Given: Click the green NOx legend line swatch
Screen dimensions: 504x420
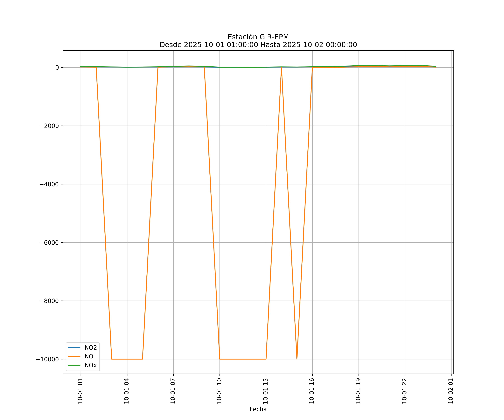Looking at the screenshot, I should tap(74, 365).
